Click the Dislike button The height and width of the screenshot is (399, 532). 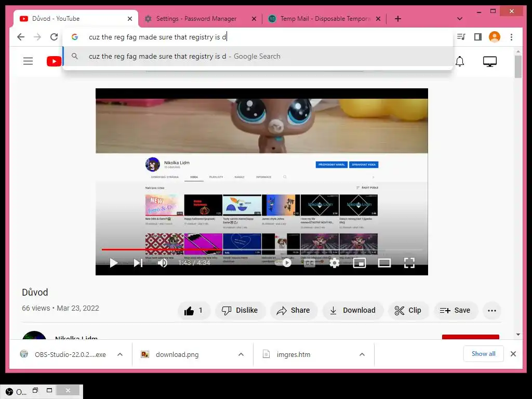click(x=240, y=311)
